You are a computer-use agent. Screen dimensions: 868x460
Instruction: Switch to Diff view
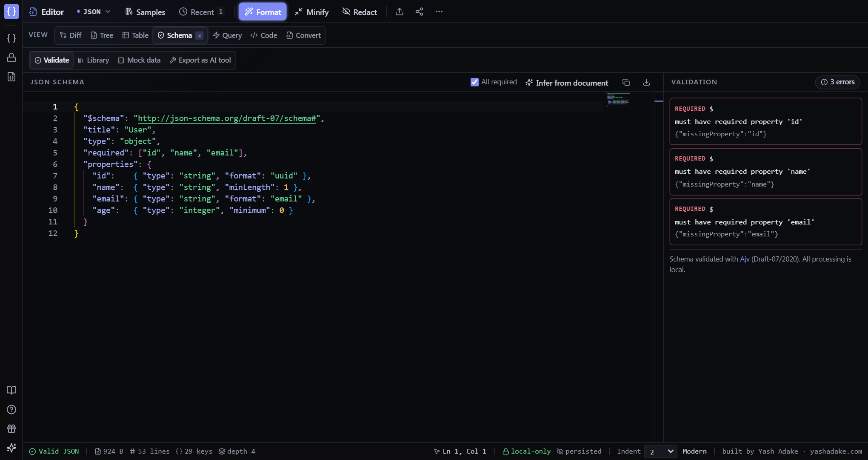coord(71,35)
